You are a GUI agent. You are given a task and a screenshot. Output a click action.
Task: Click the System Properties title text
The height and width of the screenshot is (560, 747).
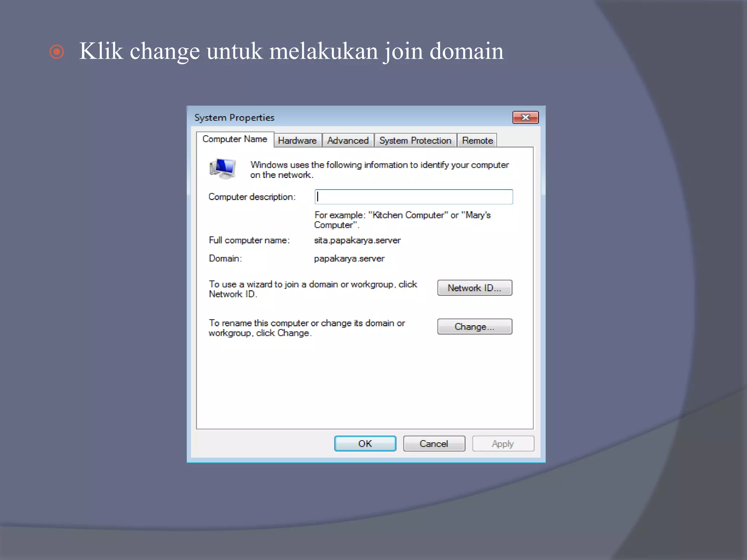[234, 118]
